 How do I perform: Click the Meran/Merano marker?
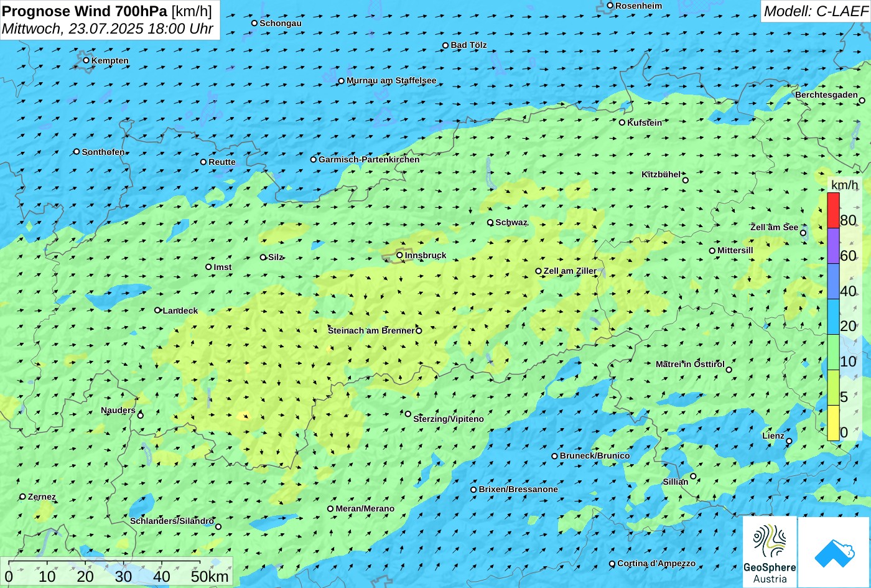[x=330, y=509]
